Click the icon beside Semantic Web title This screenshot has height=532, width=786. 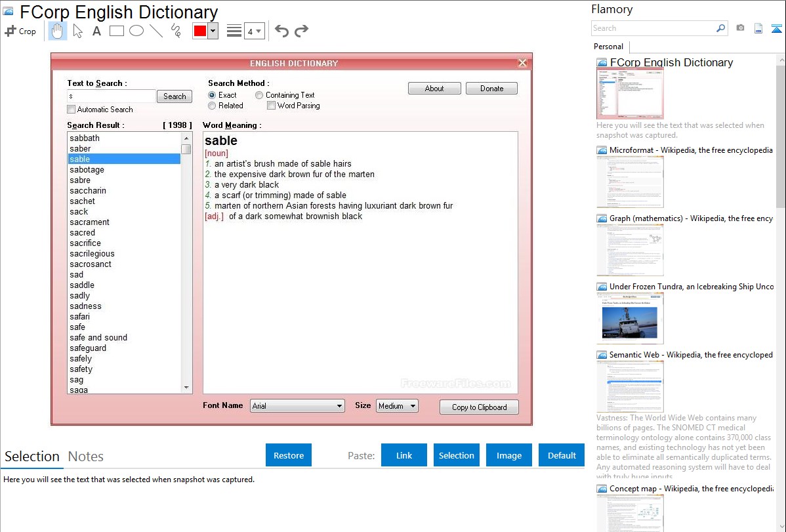pyautogui.click(x=602, y=355)
